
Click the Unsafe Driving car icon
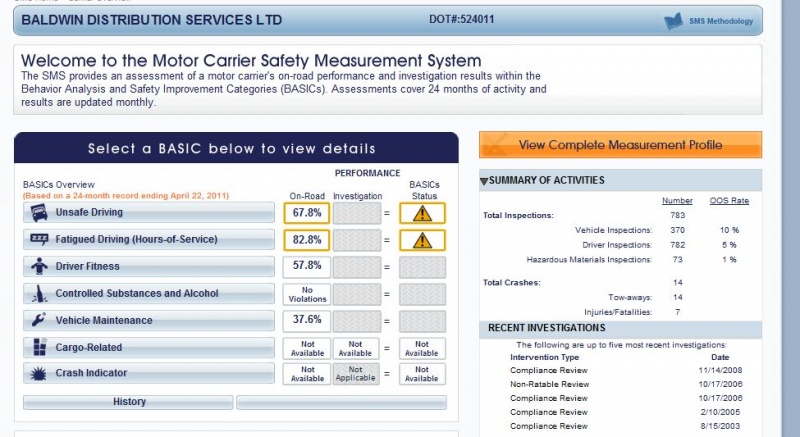(36, 213)
